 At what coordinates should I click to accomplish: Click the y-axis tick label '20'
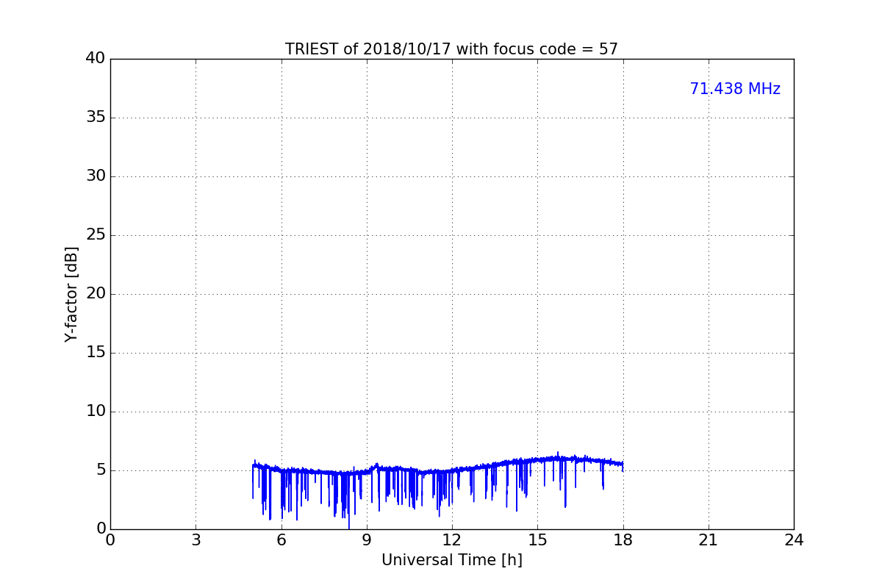(x=96, y=294)
